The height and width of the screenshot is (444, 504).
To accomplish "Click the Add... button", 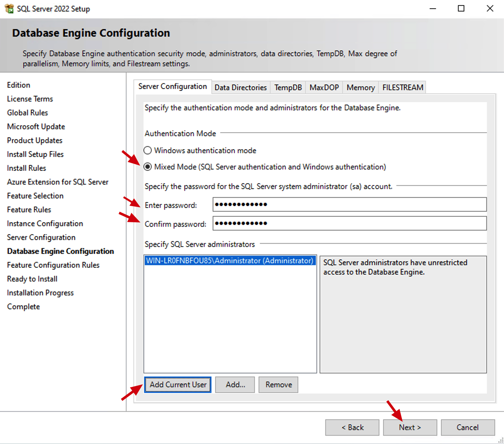I will pos(235,385).
